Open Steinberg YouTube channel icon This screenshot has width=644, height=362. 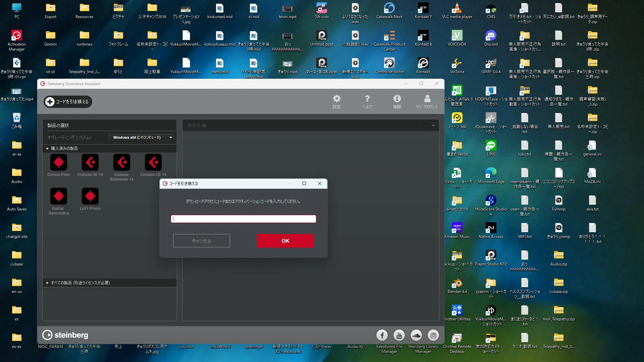point(399,335)
